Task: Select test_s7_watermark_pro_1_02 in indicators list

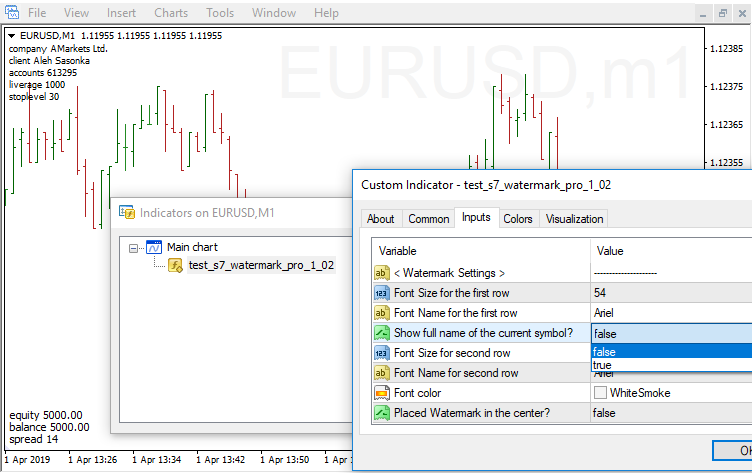Action: point(261,265)
